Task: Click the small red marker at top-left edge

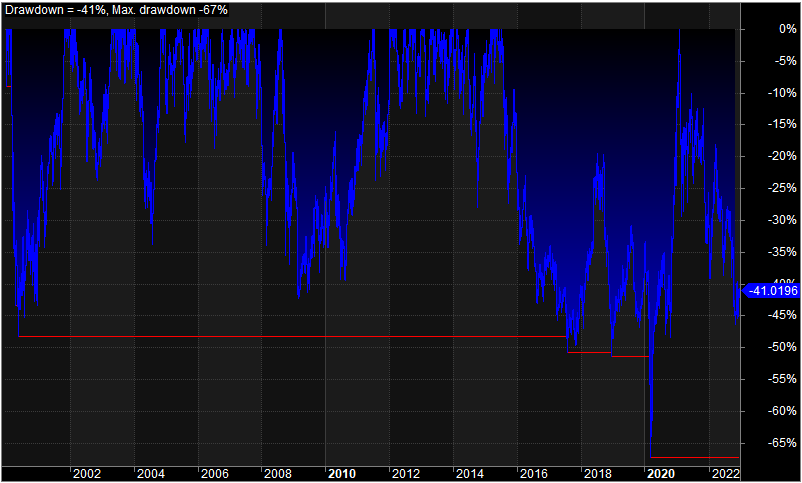Action: tap(9, 87)
